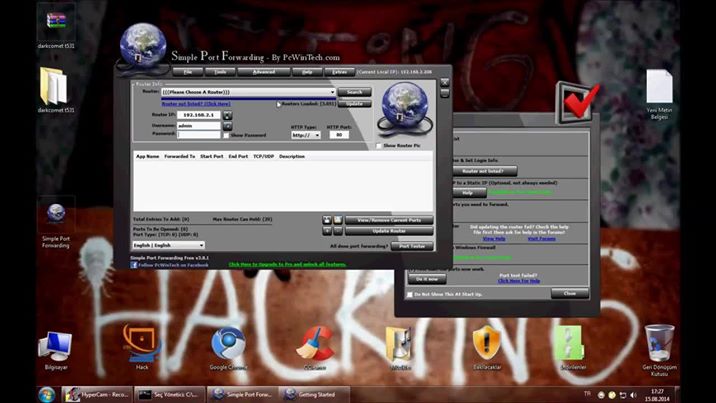The image size is (716, 403).
Task: Click View Help link in Getting Started
Action: point(494,239)
